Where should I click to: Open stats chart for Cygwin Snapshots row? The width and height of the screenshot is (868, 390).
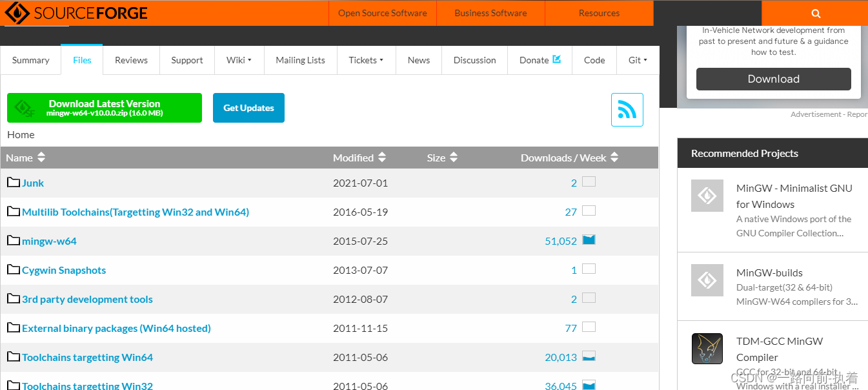(x=589, y=269)
